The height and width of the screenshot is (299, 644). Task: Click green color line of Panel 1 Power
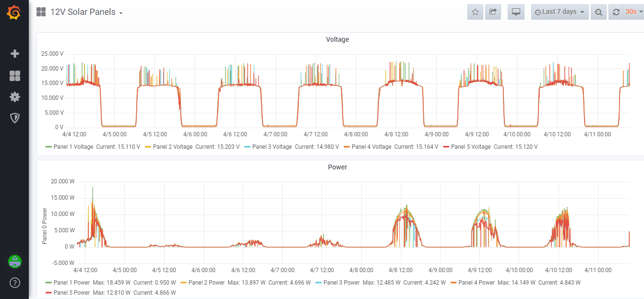click(x=48, y=283)
